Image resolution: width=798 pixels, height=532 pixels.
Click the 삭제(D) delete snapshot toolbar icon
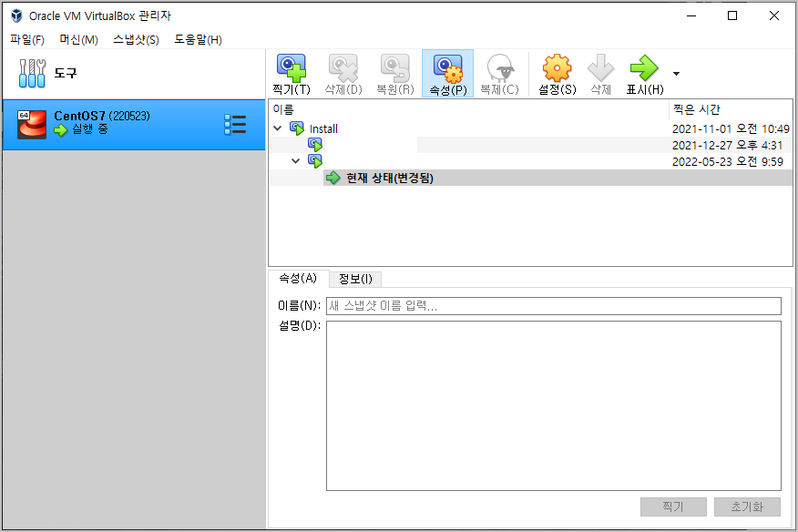coord(343,73)
